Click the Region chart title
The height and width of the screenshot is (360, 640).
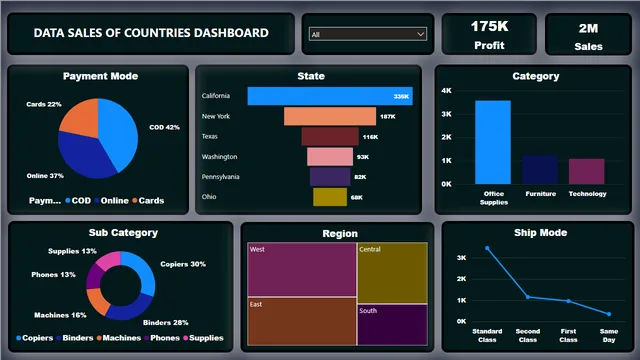tap(340, 233)
